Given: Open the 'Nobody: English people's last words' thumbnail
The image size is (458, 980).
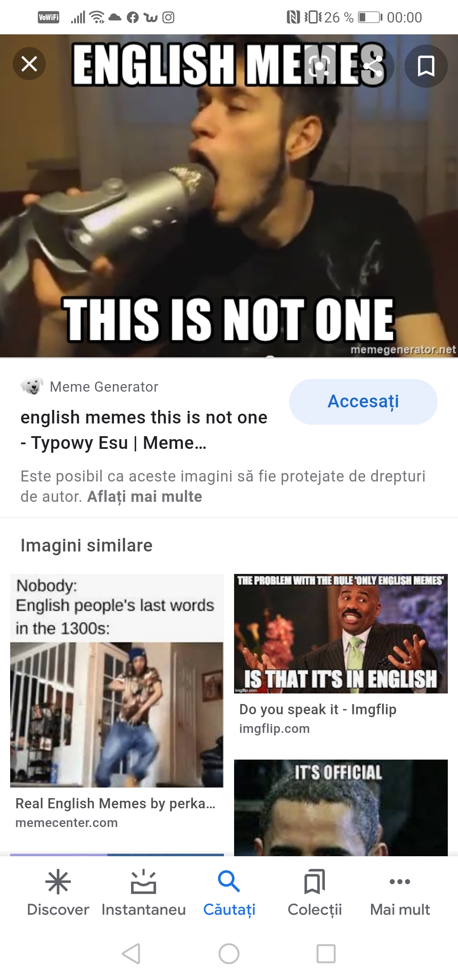Looking at the screenshot, I should tap(117, 681).
